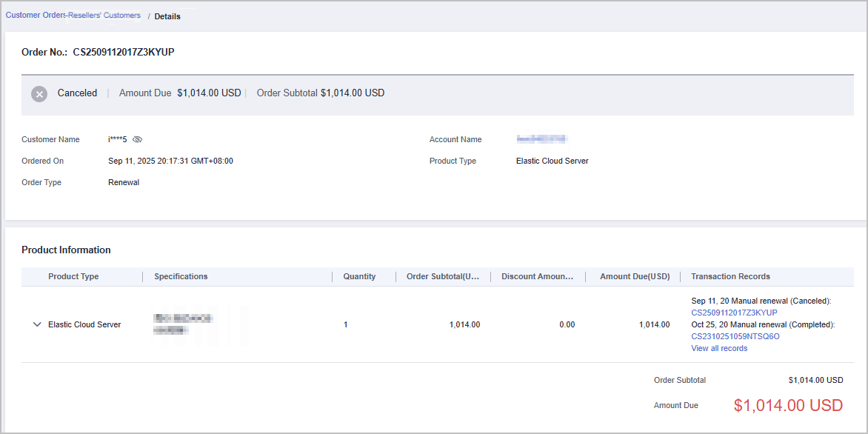The image size is (868, 434).
Task: Click the Discount Amount column header
Action: pyautogui.click(x=537, y=276)
